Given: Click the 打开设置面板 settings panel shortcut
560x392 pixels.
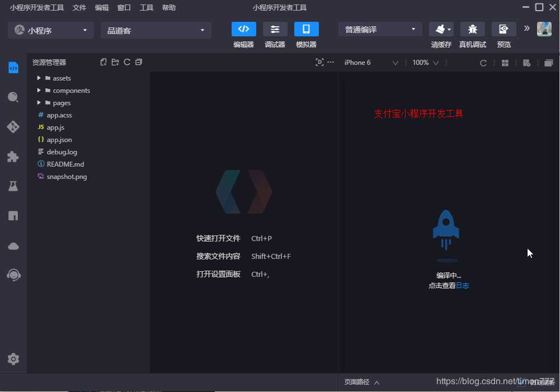Looking at the screenshot, I should [218, 274].
